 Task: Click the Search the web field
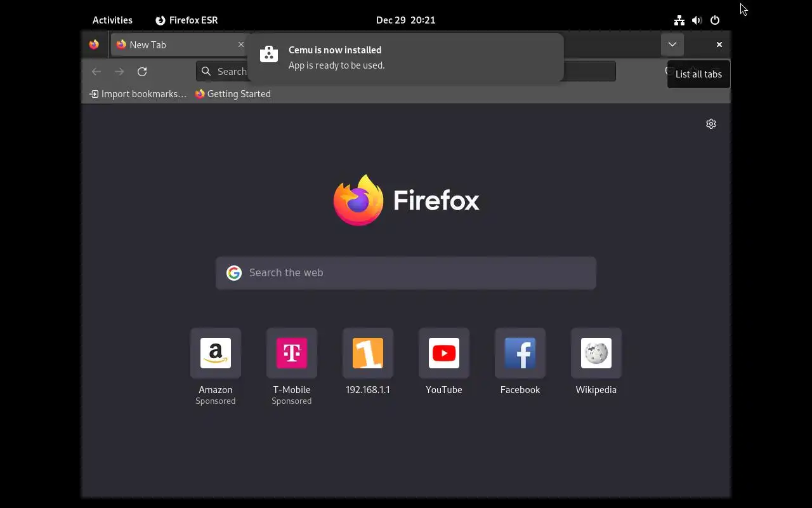tap(406, 273)
